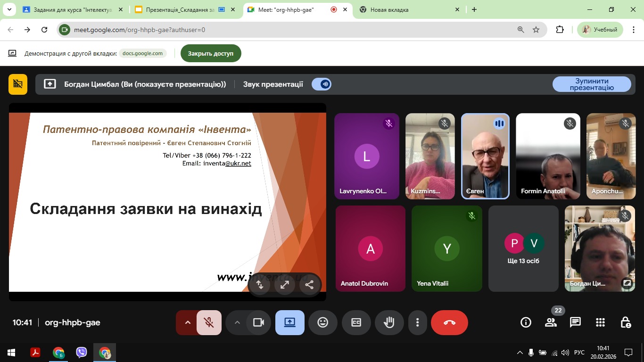Click the Закрыть доступ button

pyautogui.click(x=211, y=53)
